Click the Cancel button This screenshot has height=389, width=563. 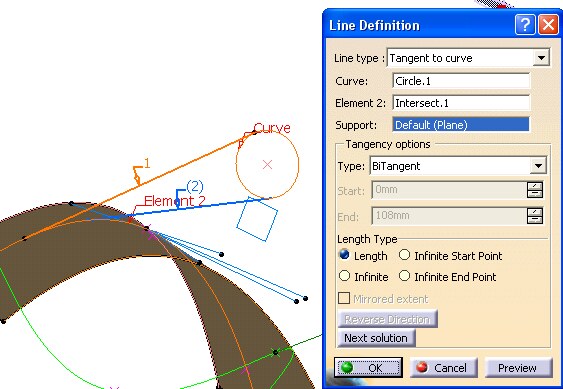tap(443, 367)
